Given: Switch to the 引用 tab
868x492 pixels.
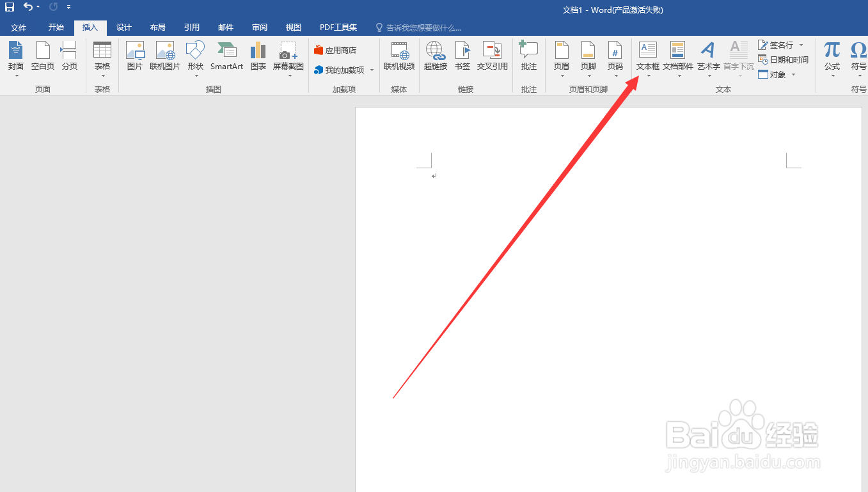Looking at the screenshot, I should point(192,28).
